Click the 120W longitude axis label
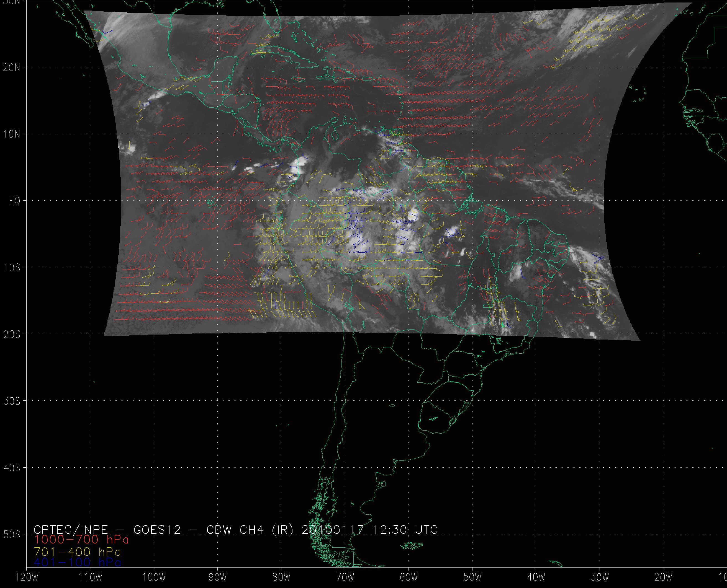 click(27, 577)
